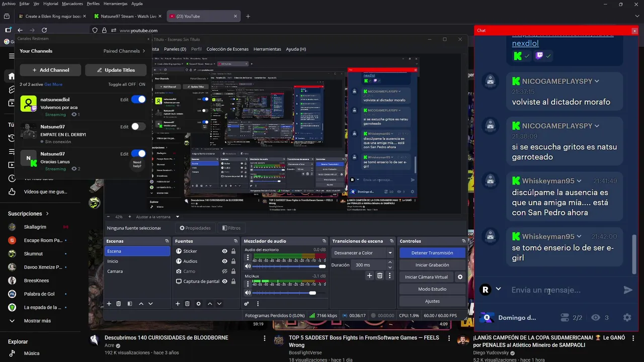Add a new scene transition
This screenshot has height=362, width=644.
point(370,276)
